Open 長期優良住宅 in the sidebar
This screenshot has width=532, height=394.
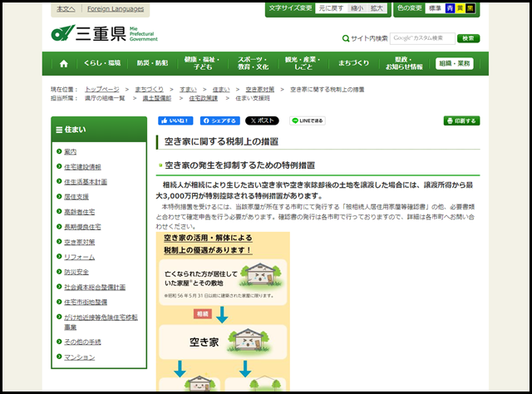pyautogui.click(x=82, y=227)
